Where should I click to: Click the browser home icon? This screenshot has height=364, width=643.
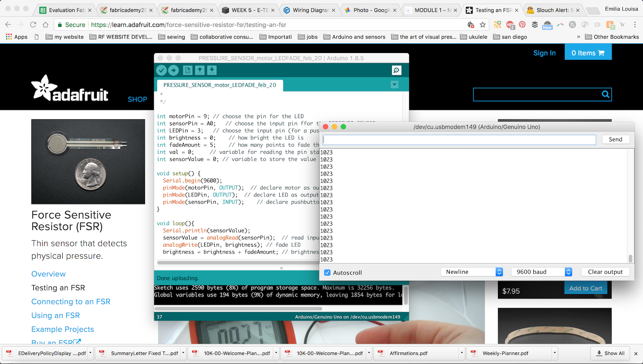(x=45, y=25)
